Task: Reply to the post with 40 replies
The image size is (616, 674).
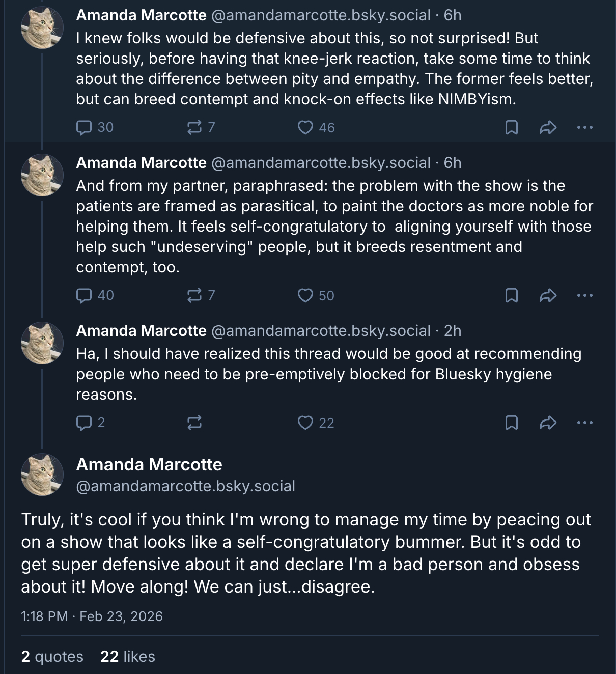Action: click(x=84, y=295)
